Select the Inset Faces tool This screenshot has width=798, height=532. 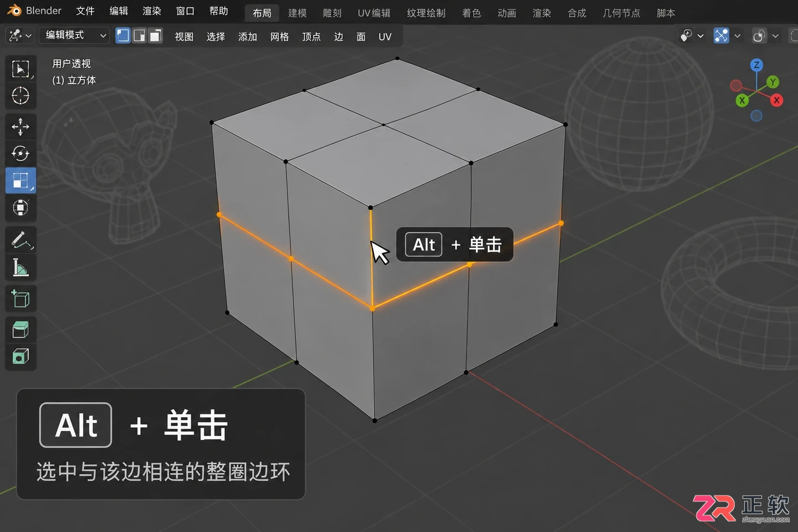pyautogui.click(x=21, y=356)
